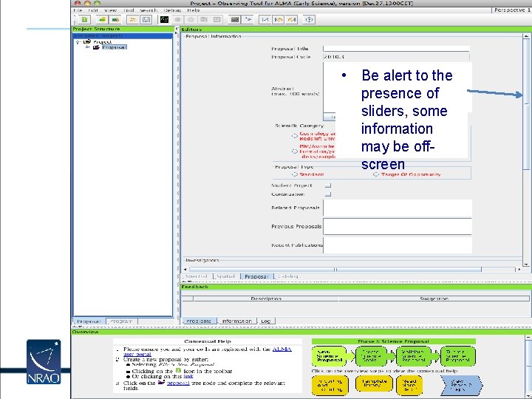Click the small arrows icon beside the calculator
The image size is (532, 399).
click(x=249, y=20)
